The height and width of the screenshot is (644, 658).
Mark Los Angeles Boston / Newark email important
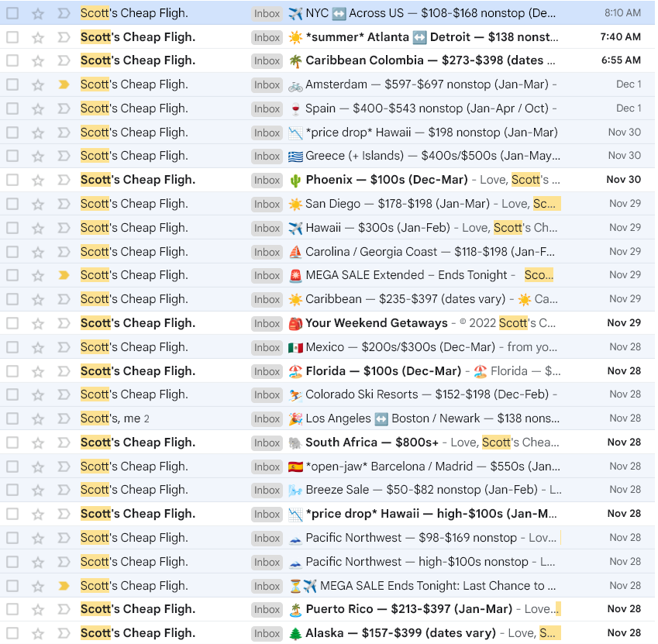[x=64, y=418]
